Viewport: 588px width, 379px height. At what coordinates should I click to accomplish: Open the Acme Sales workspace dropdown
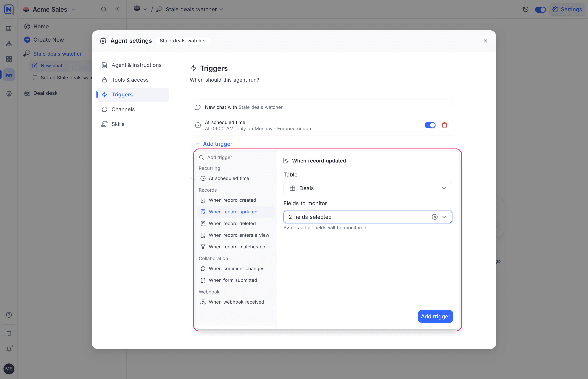click(49, 10)
